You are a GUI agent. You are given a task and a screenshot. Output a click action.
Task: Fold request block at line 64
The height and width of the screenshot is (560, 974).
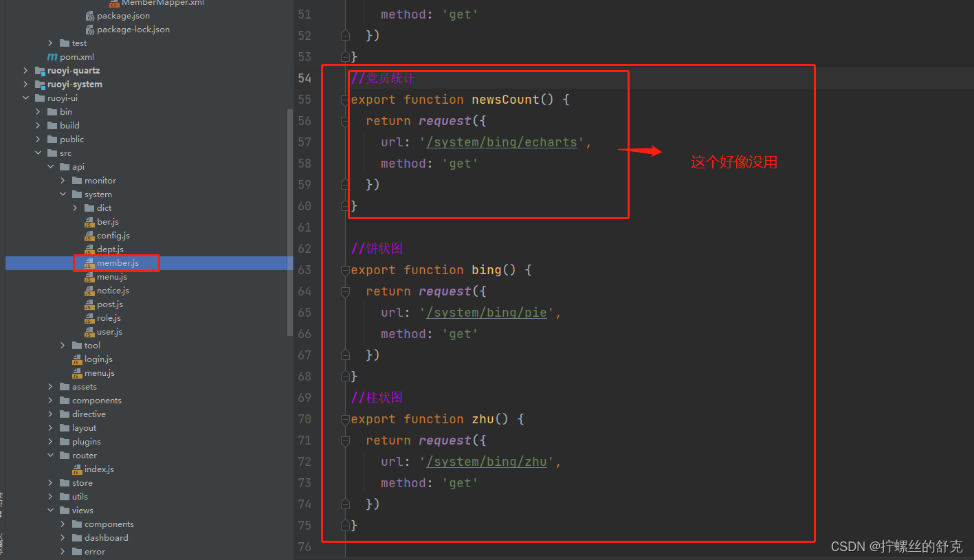(345, 291)
